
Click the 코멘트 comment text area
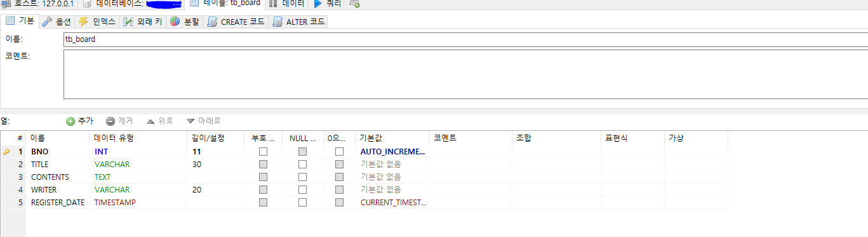point(465,74)
